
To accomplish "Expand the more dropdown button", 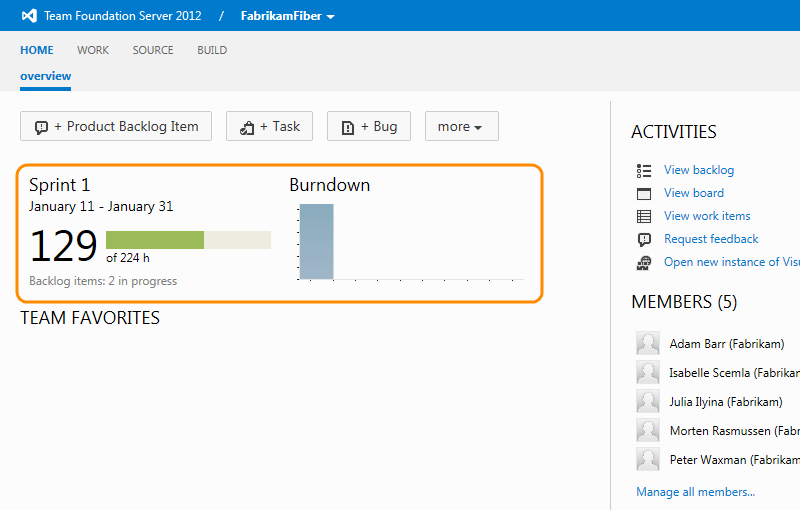I will [462, 126].
